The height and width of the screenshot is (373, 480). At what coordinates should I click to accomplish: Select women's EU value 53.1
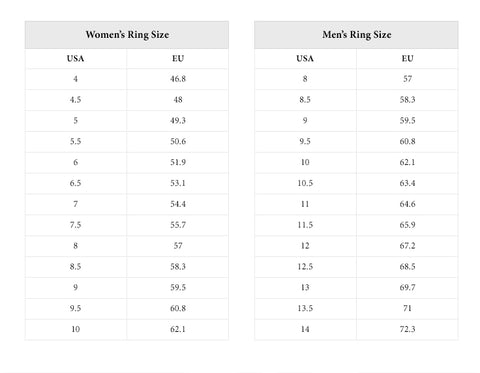click(x=178, y=183)
